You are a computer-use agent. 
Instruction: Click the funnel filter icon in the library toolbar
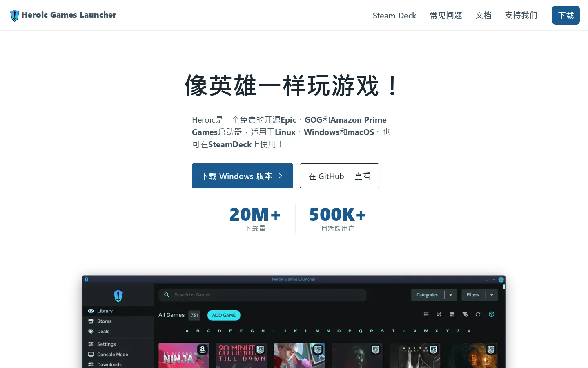coord(465,314)
